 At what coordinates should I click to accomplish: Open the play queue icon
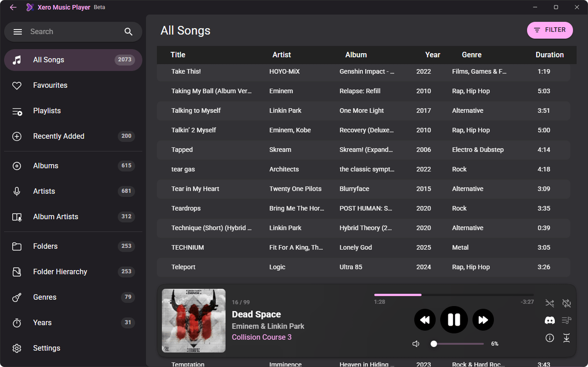[566, 321]
